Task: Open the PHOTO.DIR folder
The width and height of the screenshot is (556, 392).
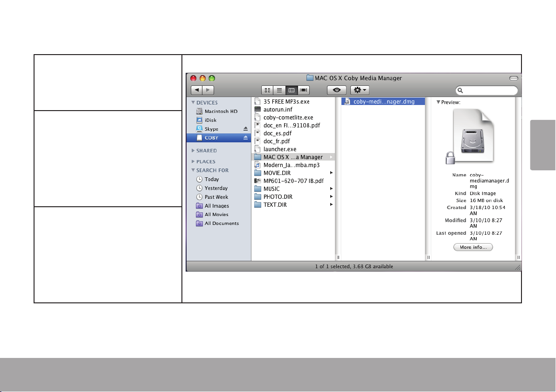Action: point(293,197)
